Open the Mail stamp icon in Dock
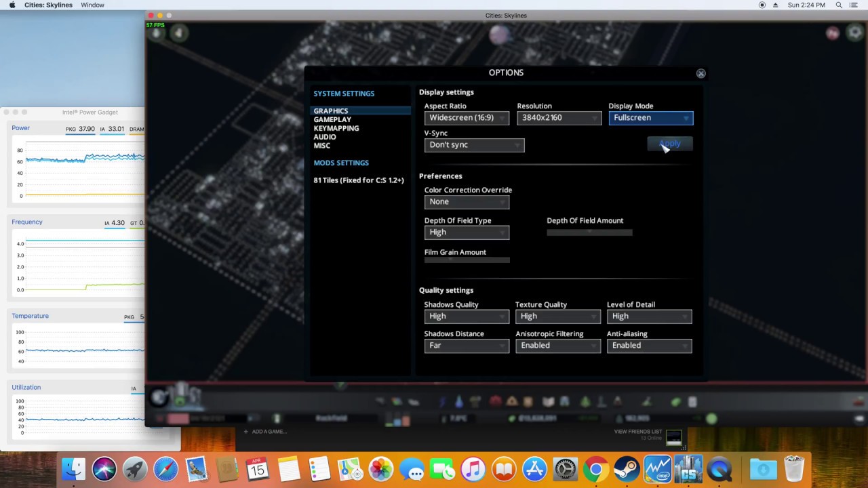This screenshot has width=868, height=488. click(197, 469)
